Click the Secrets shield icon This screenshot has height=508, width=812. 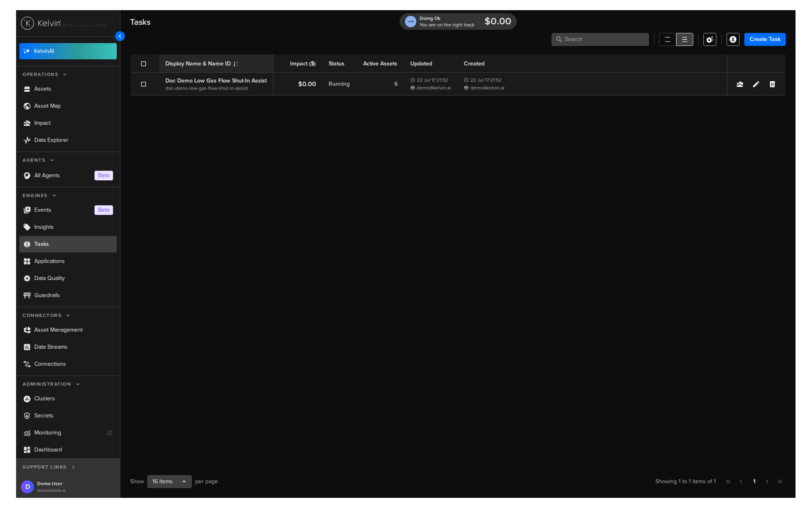(27, 416)
